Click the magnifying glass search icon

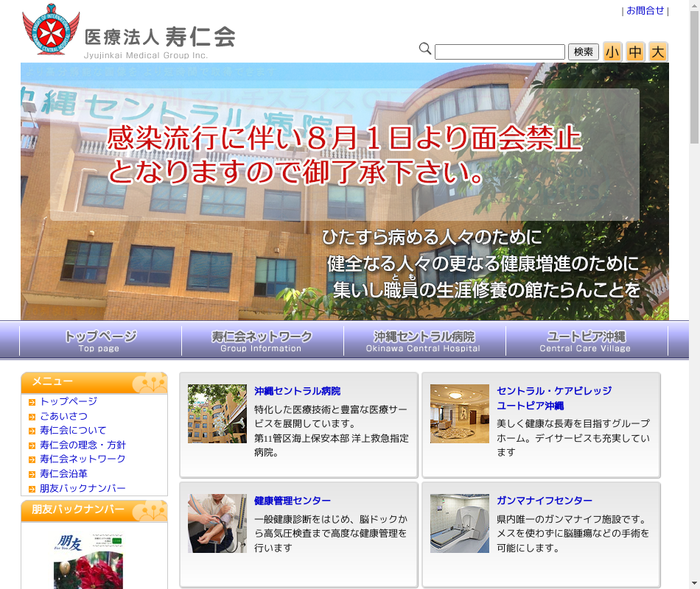click(x=425, y=49)
